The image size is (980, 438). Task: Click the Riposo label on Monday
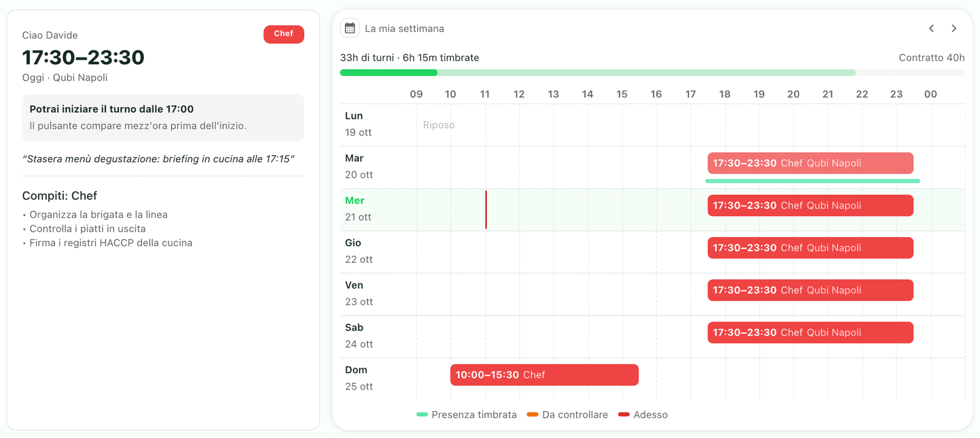click(x=439, y=125)
